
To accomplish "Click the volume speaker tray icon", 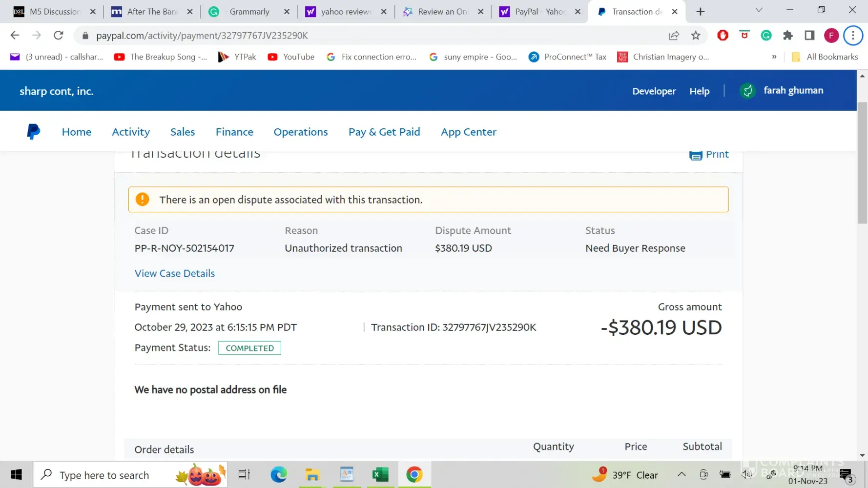I will tap(746, 475).
